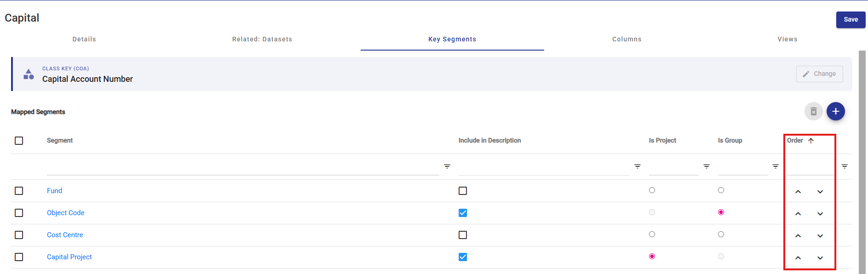The image size is (868, 274).
Task: Open the Include in Description filter icon
Action: (x=638, y=166)
